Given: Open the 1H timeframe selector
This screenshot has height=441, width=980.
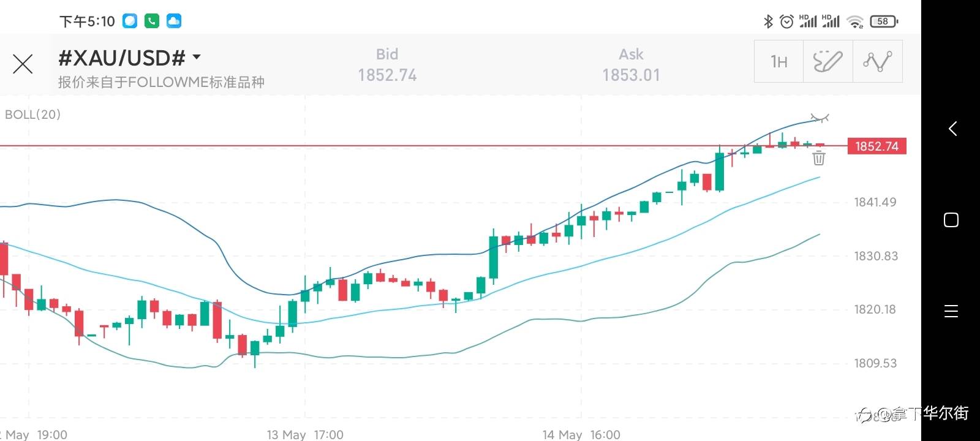Looking at the screenshot, I should [x=778, y=61].
